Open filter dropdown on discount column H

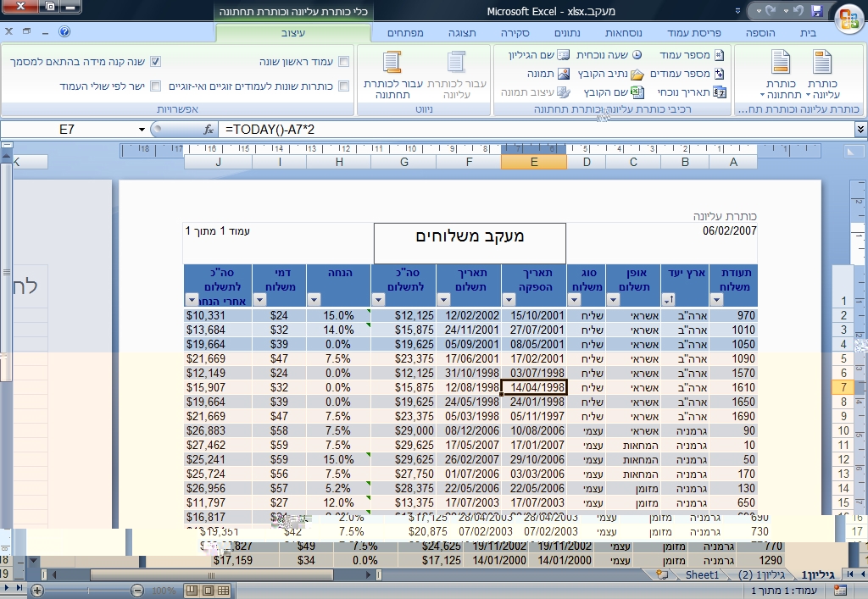point(314,300)
